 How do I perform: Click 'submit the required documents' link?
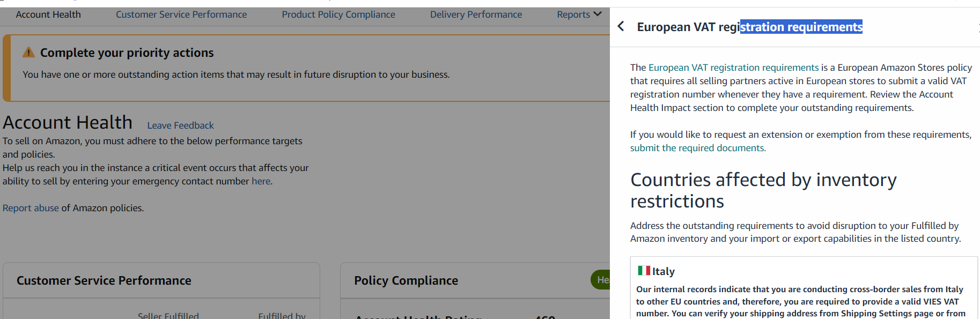[697, 148]
